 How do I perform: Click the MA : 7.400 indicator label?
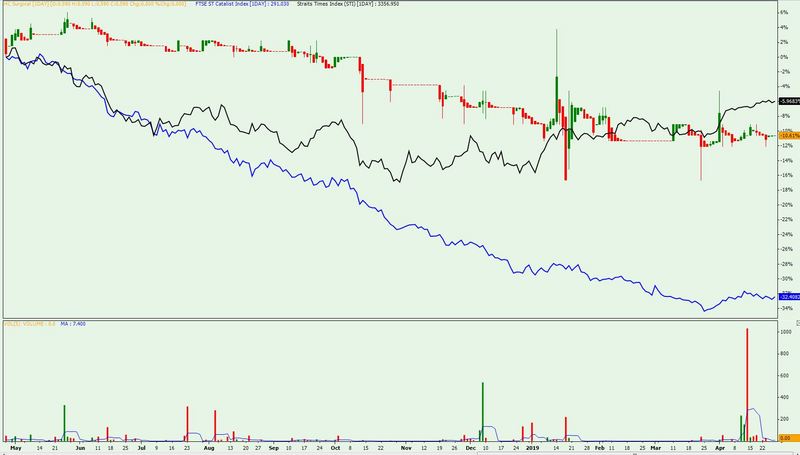tap(73, 323)
